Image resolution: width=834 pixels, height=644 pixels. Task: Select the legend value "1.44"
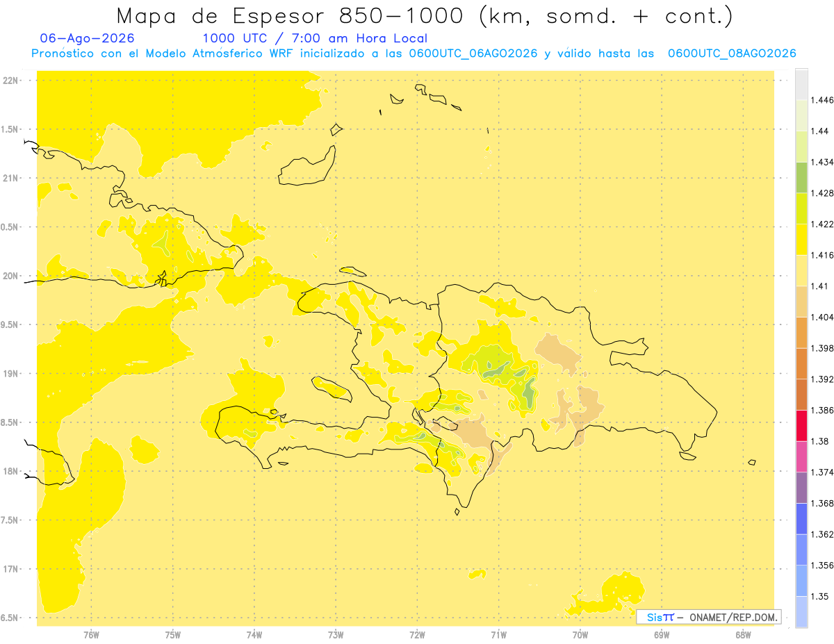[821, 131]
